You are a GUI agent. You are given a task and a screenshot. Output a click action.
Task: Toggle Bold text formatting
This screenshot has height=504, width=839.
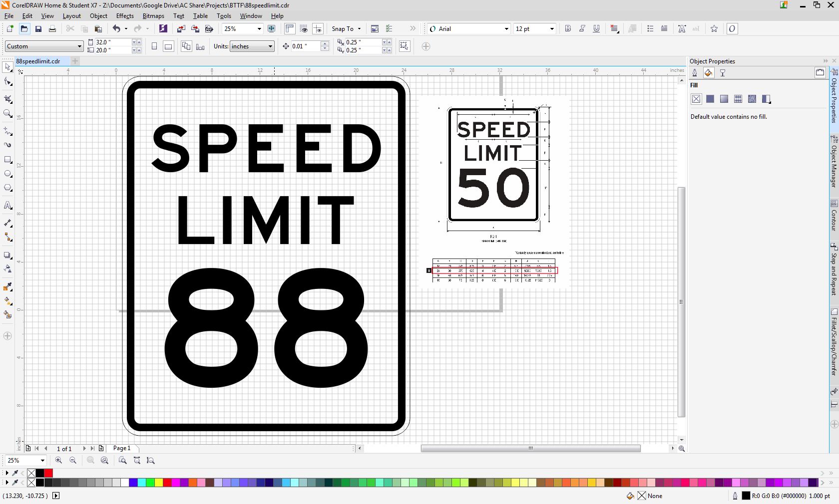click(x=568, y=29)
